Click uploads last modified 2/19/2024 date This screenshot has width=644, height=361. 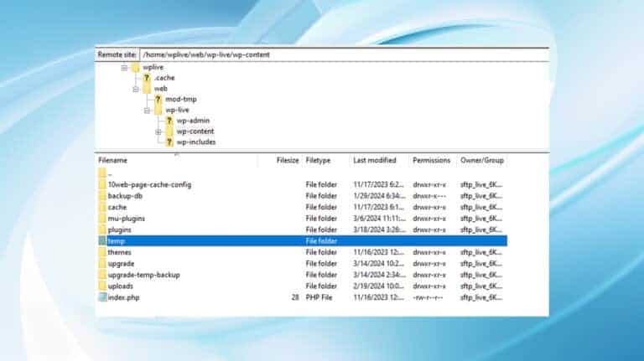click(378, 286)
